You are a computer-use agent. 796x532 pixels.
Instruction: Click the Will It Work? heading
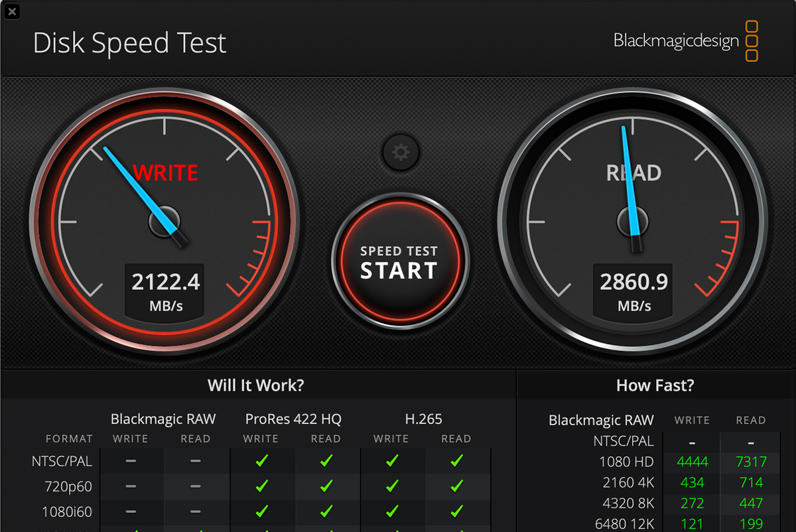pos(256,385)
